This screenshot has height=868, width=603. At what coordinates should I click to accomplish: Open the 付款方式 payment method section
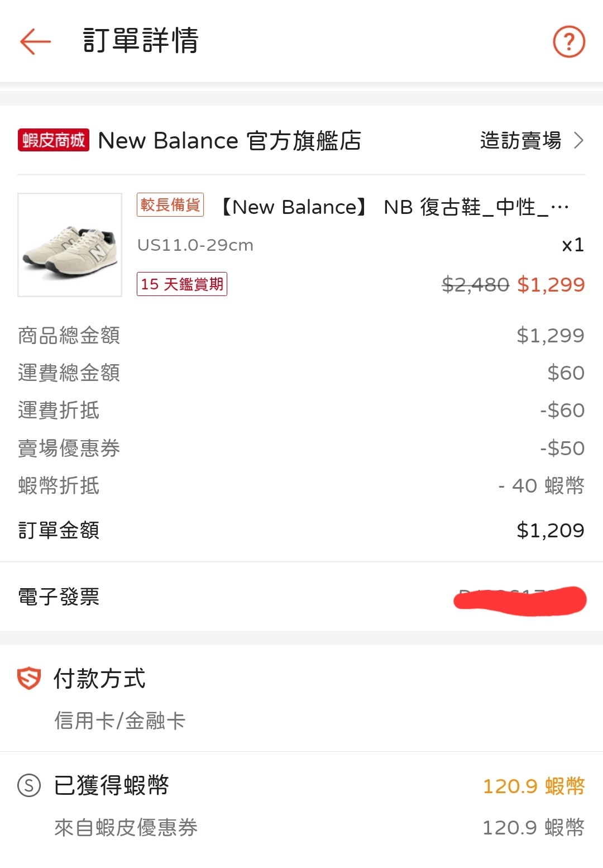pos(99,679)
